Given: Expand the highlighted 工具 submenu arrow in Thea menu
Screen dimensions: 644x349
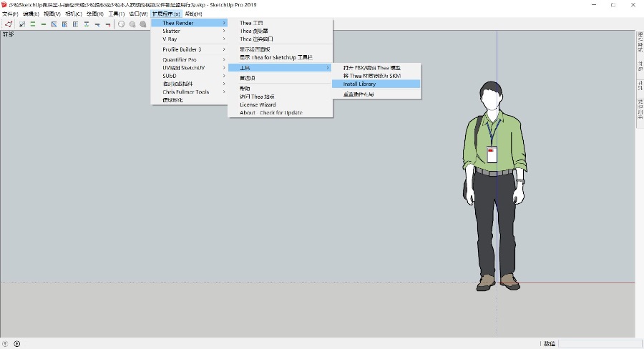Looking at the screenshot, I should pos(328,68).
